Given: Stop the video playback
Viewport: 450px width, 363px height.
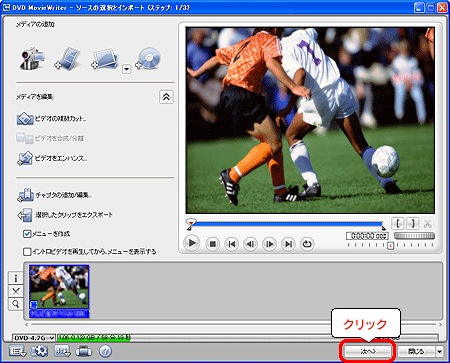Looking at the screenshot, I should [212, 244].
